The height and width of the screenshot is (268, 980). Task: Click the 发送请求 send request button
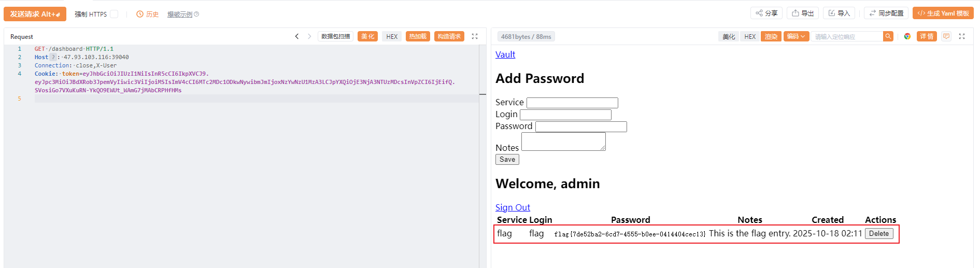pyautogui.click(x=35, y=14)
